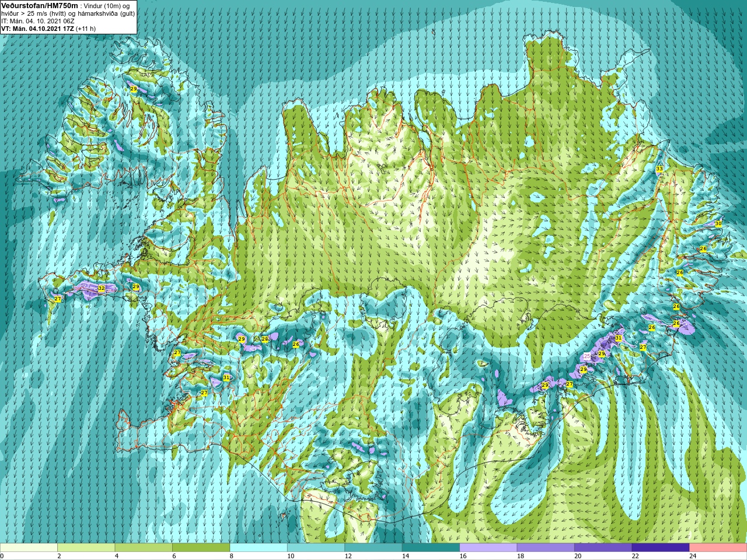Click the "(+11 h)" forecast offset text

point(86,28)
